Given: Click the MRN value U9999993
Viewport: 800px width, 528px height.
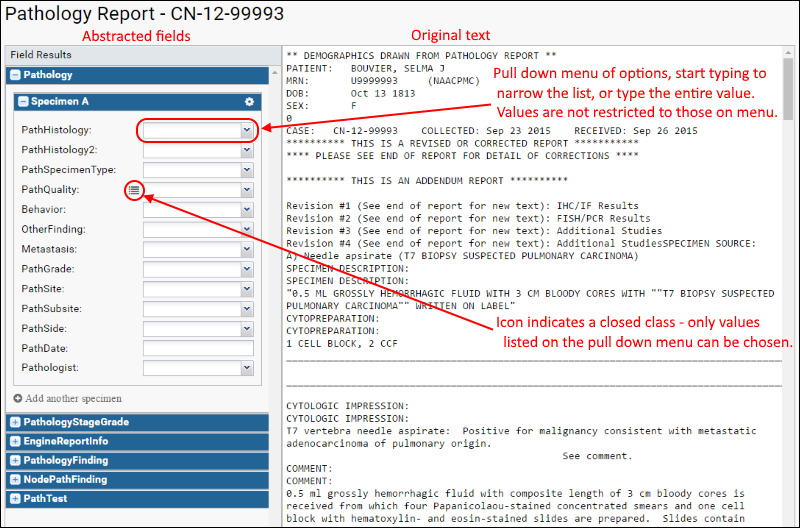Looking at the screenshot, I should pos(374,81).
